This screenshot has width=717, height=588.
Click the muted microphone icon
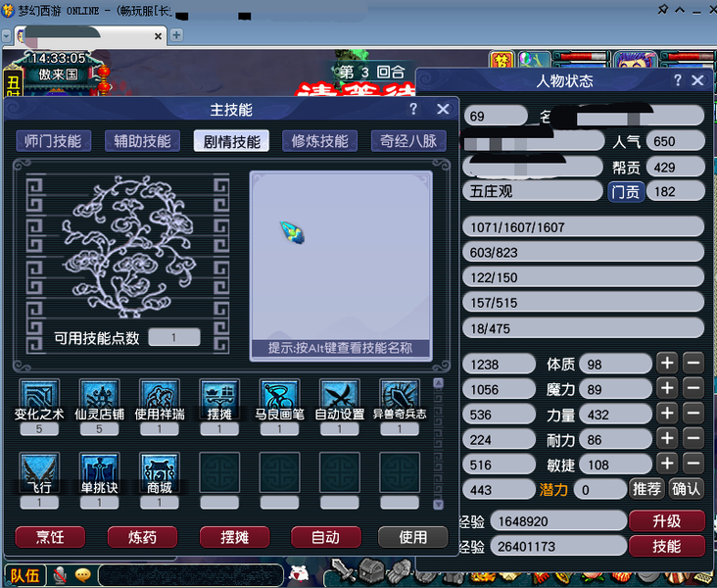[x=60, y=575]
